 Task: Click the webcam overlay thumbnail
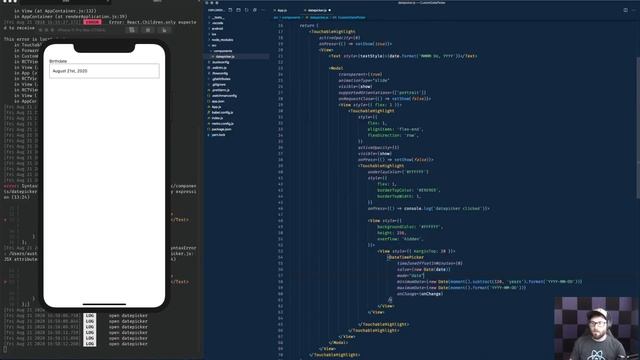coord(597,328)
